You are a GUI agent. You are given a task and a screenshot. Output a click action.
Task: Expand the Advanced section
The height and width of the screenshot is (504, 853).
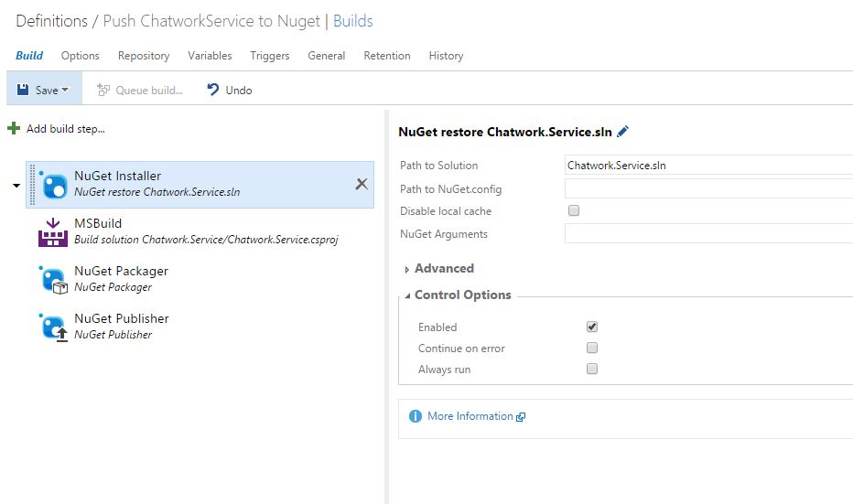[x=406, y=269]
